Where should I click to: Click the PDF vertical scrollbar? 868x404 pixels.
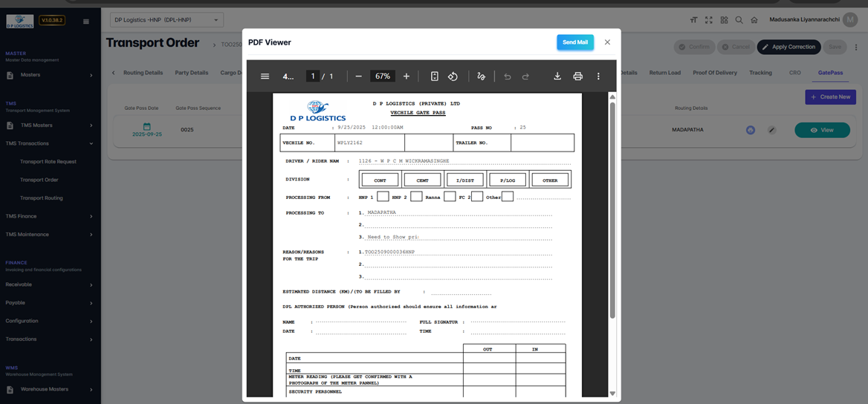612,208
